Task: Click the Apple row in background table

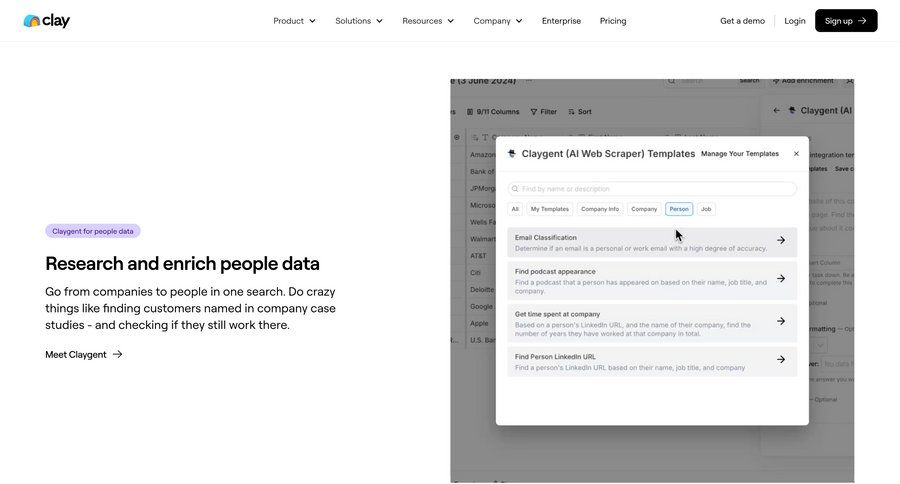Action: pyautogui.click(x=479, y=323)
